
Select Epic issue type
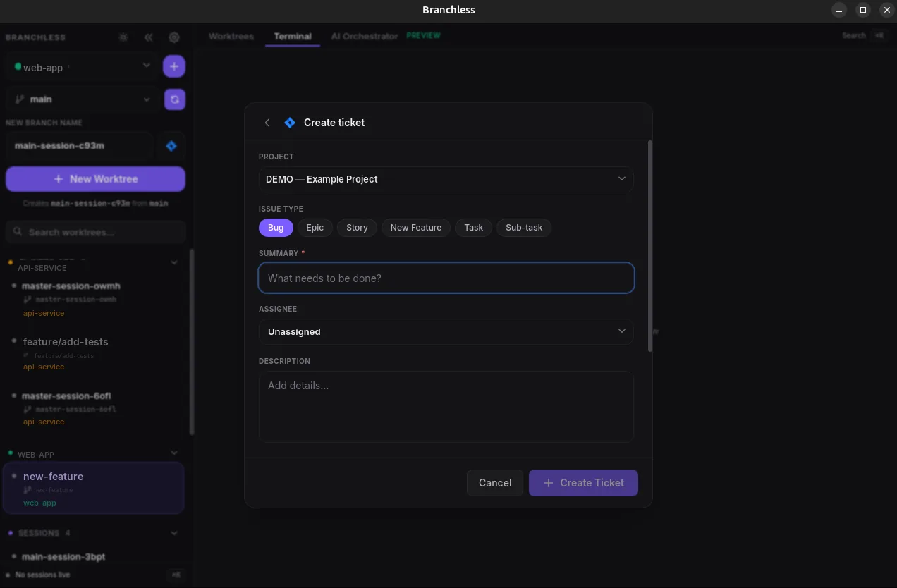(x=315, y=228)
